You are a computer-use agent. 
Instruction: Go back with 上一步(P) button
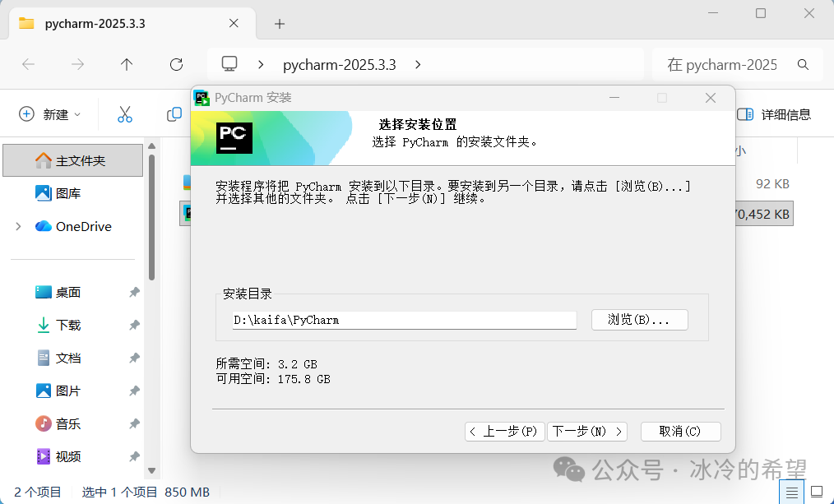tap(505, 432)
